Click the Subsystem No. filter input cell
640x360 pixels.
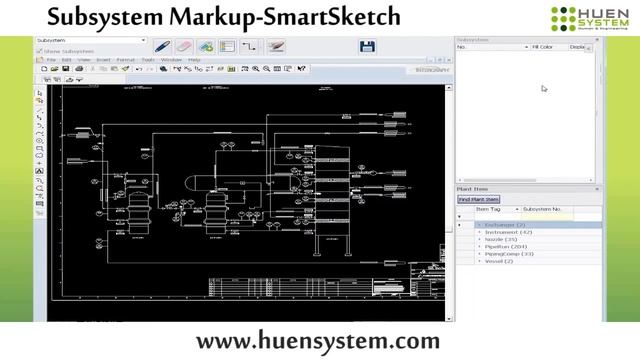pos(547,217)
